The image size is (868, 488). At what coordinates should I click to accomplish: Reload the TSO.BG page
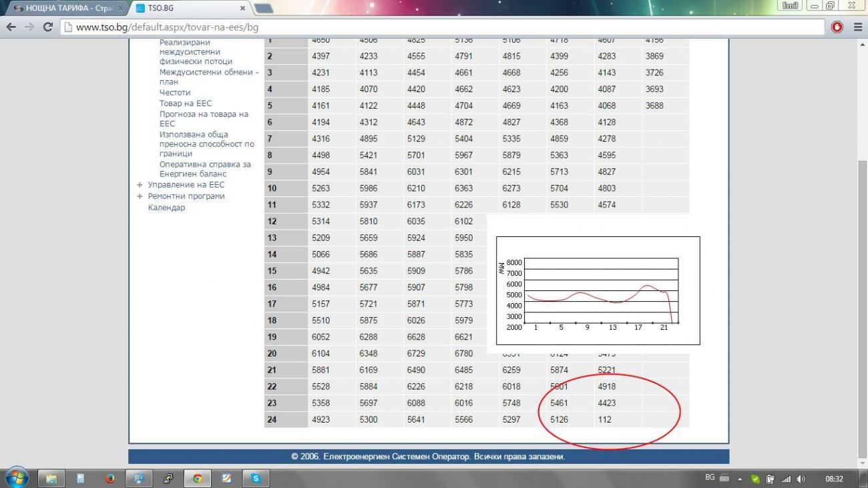click(x=47, y=27)
